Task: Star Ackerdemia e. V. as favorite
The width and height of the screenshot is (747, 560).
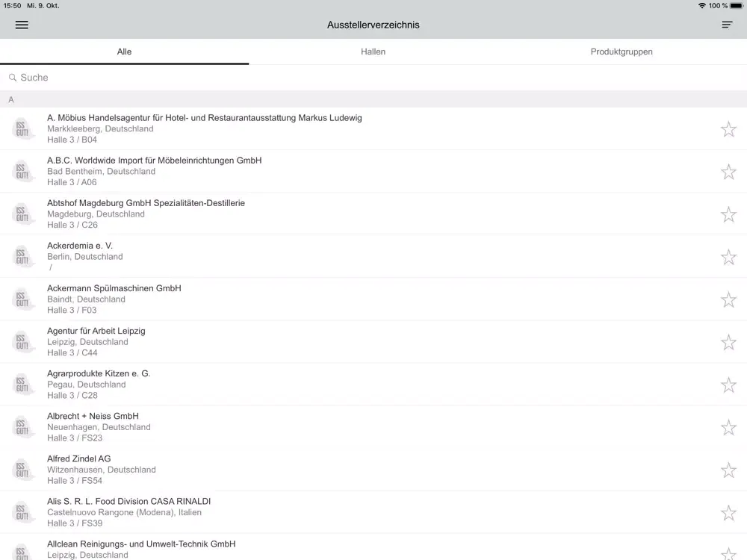Action: coord(728,257)
